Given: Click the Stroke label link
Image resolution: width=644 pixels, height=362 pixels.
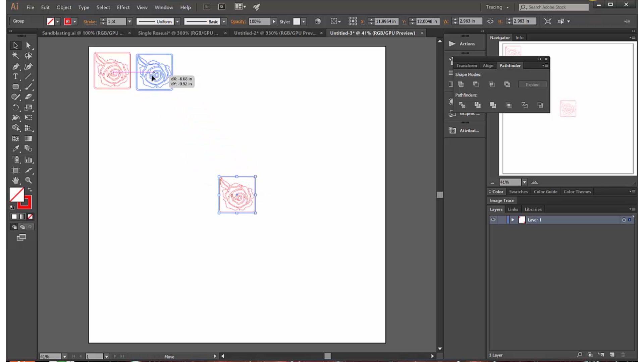Looking at the screenshot, I should (90, 21).
